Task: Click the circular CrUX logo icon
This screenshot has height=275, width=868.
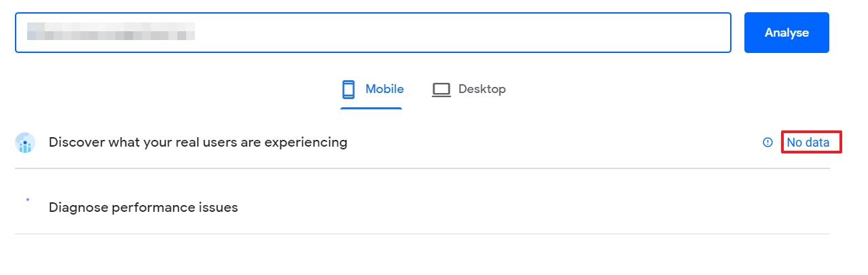Action: tap(25, 143)
